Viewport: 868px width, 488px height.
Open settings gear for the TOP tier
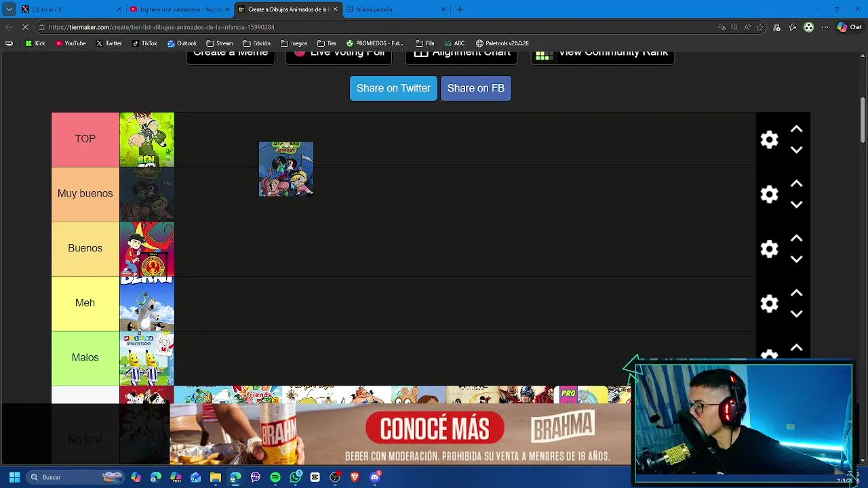tap(769, 140)
